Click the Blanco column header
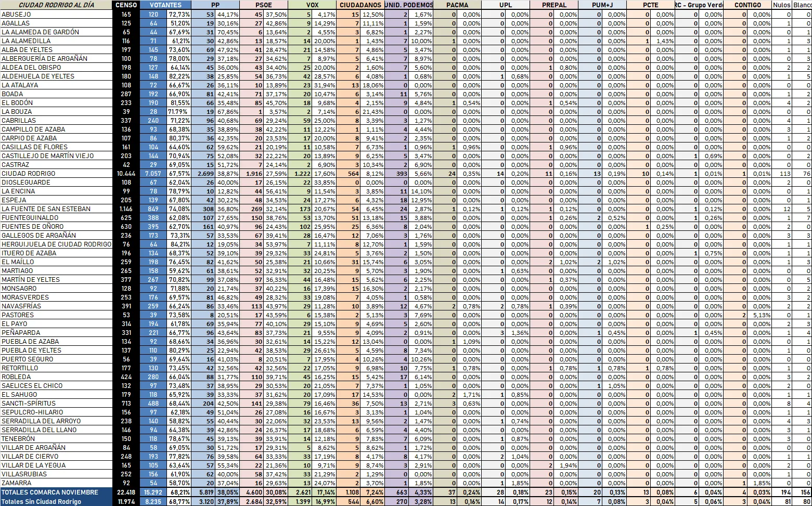 pyautogui.click(x=801, y=5)
